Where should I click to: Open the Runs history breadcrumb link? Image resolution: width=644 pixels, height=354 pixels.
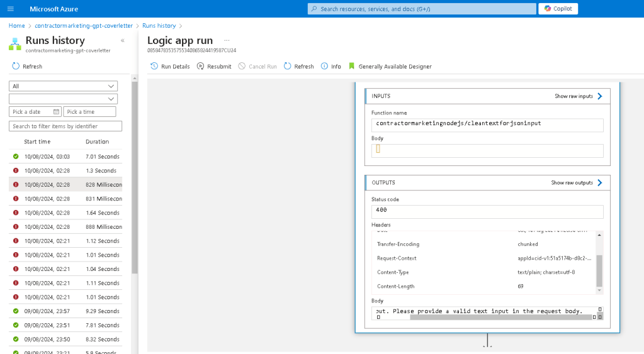coord(159,25)
